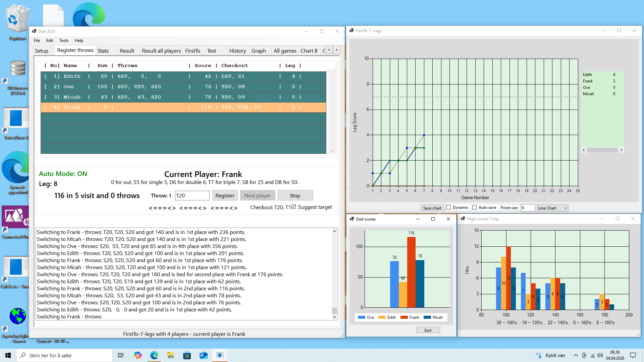Click the legend horizontal scrollbar

602,150
